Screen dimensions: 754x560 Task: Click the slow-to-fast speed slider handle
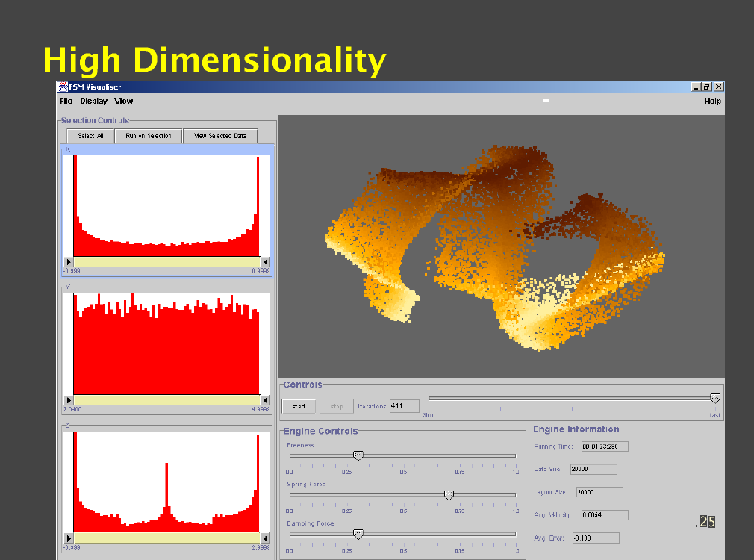[x=715, y=399]
